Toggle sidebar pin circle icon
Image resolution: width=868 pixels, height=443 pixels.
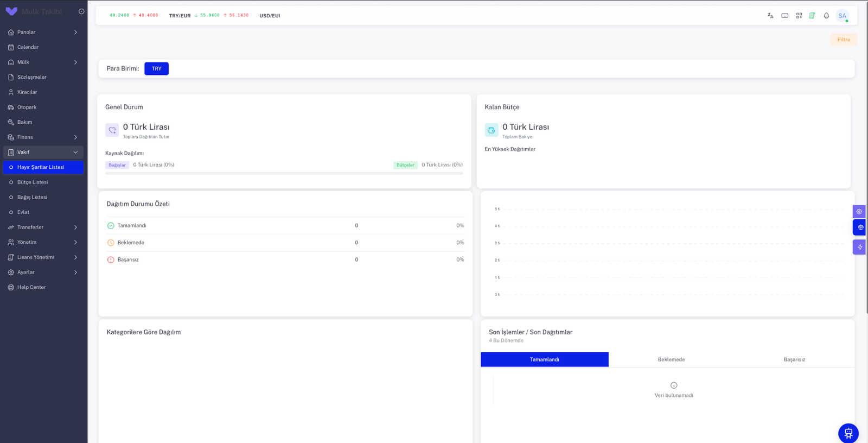tap(81, 11)
